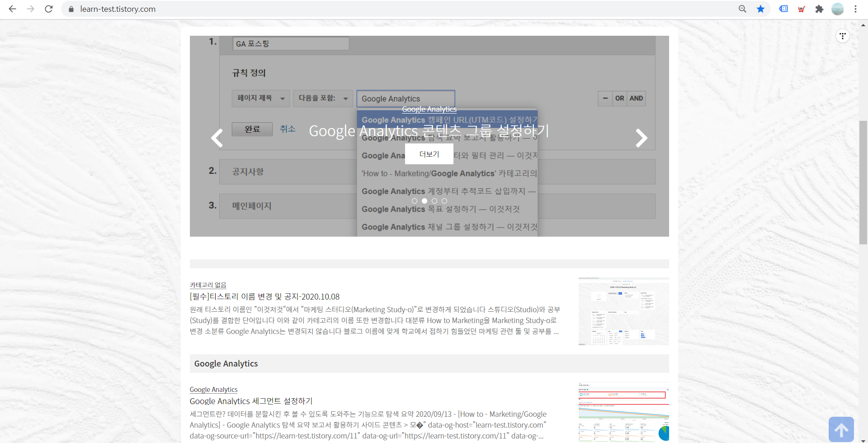Image resolution: width=868 pixels, height=443 pixels.
Task: Select the first carousel dot
Action: click(415, 201)
